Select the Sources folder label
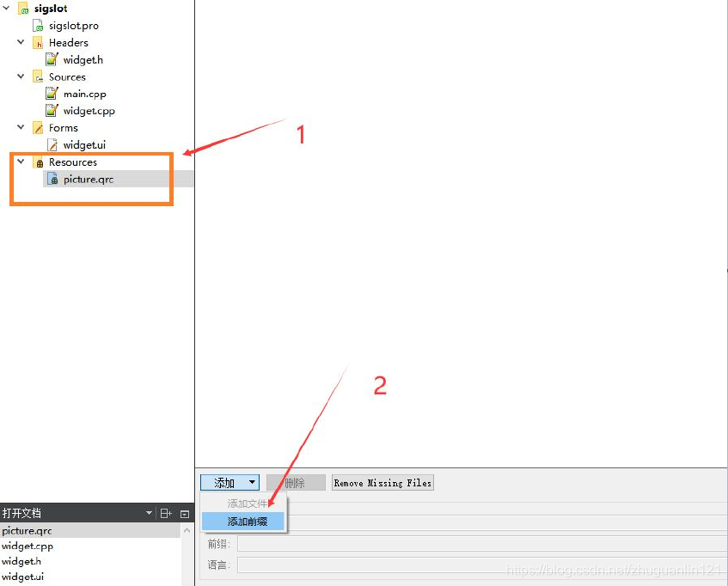This screenshot has height=586, width=728. 67,76
